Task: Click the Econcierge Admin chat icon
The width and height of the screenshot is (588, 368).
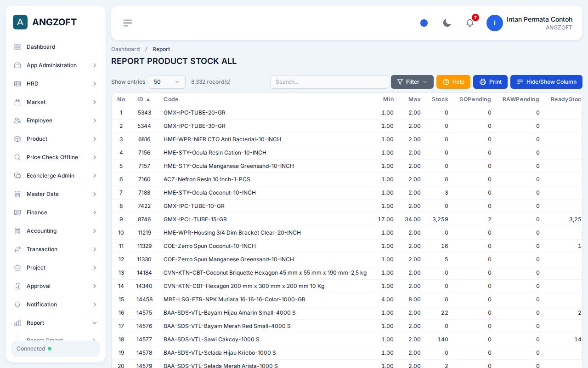Action: [x=17, y=176]
